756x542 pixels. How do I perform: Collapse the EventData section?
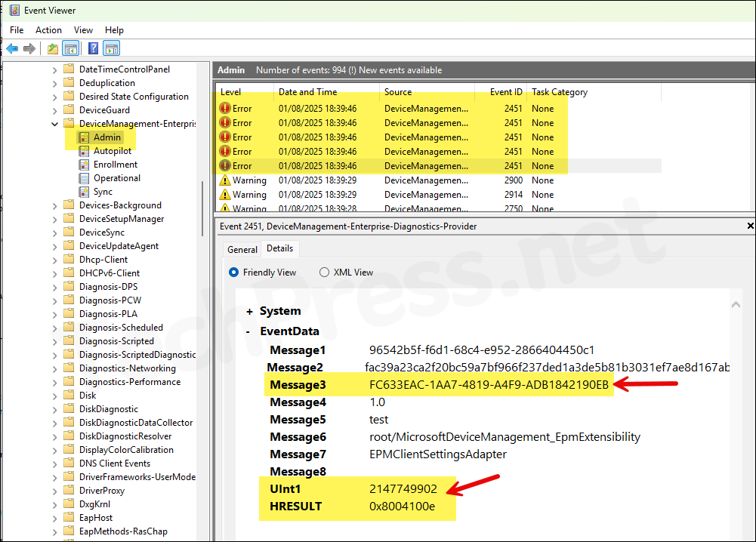point(248,331)
